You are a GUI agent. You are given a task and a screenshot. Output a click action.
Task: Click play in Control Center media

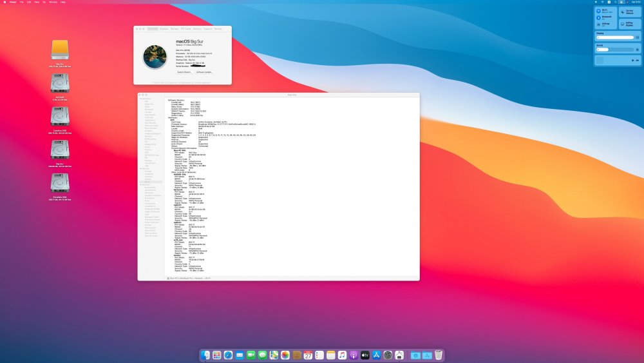pyautogui.click(x=632, y=61)
